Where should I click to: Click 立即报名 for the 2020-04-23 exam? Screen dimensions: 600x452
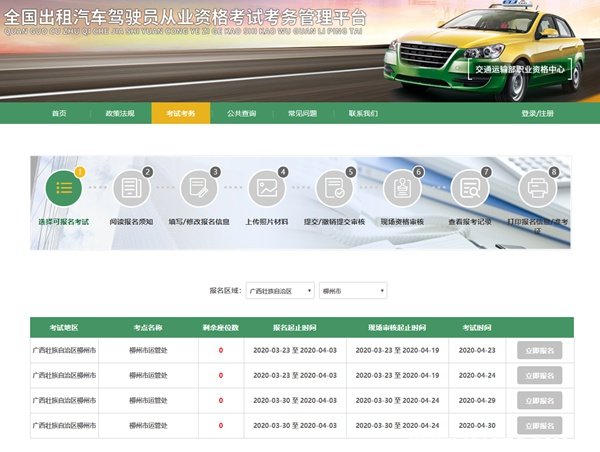[539, 350]
